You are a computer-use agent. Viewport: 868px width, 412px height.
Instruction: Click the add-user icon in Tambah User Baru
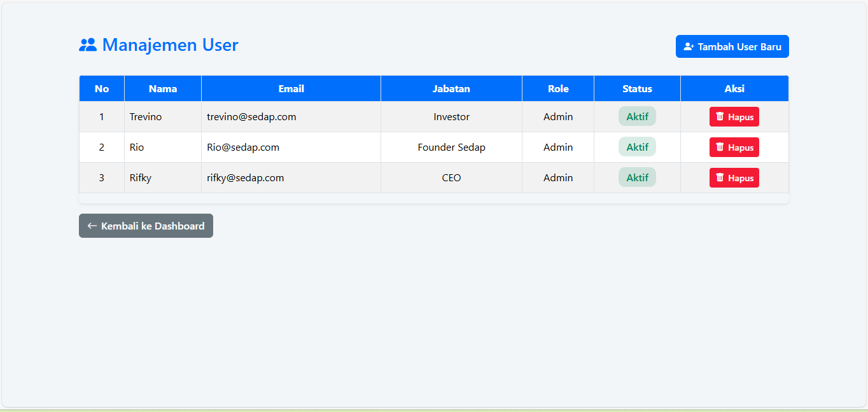tap(689, 46)
